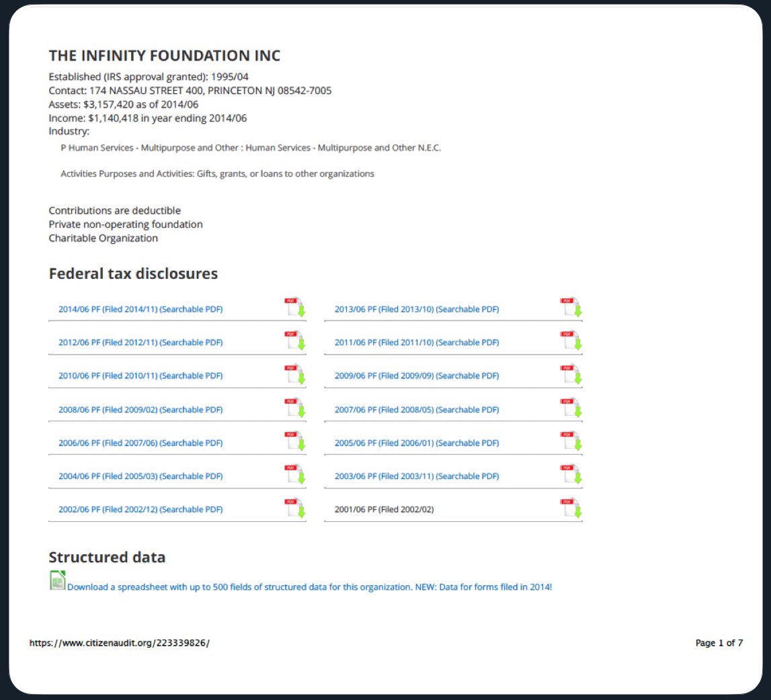Open the 2009/06 PF (Filed 2009/09) link
Viewport: 771px width, 700px height.
(x=417, y=376)
